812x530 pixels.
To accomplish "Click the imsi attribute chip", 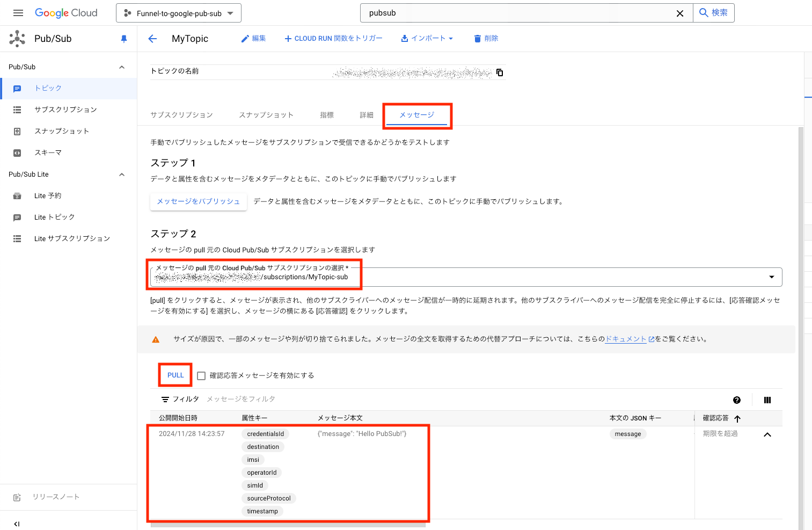I will pyautogui.click(x=253, y=460).
